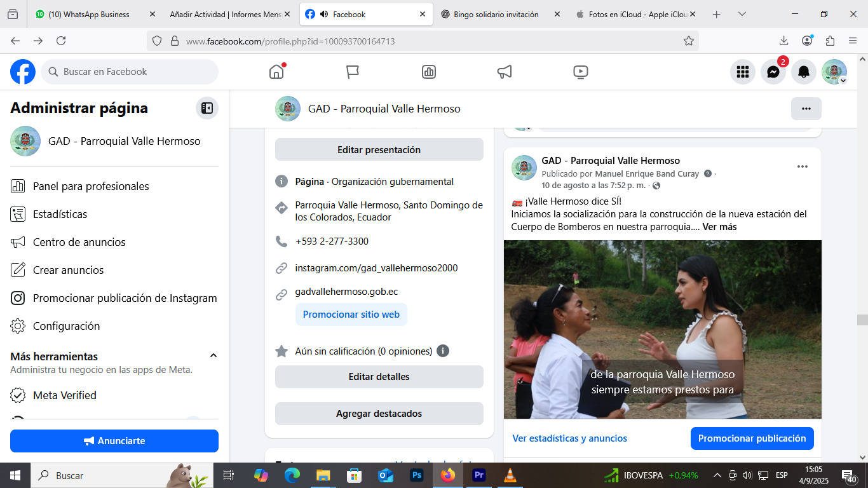The image size is (868, 488).
Task: Click the Promocionar publicación button
Action: [752, 438]
